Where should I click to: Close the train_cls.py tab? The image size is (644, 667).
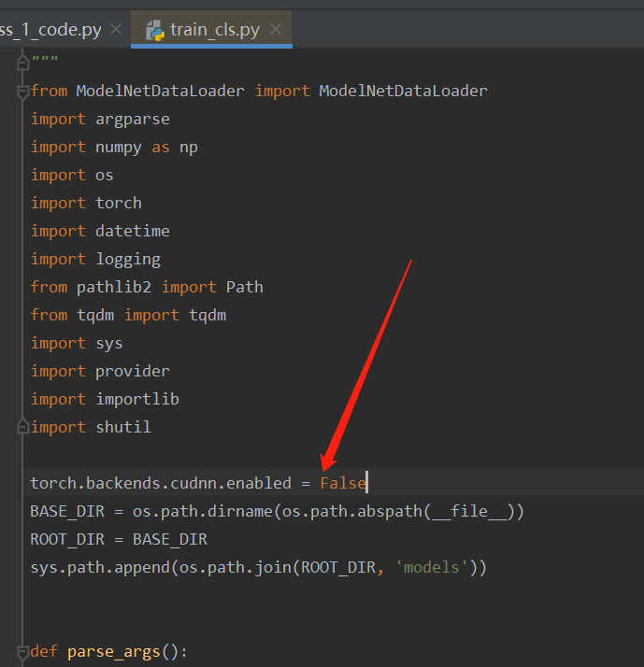pyautogui.click(x=276, y=29)
